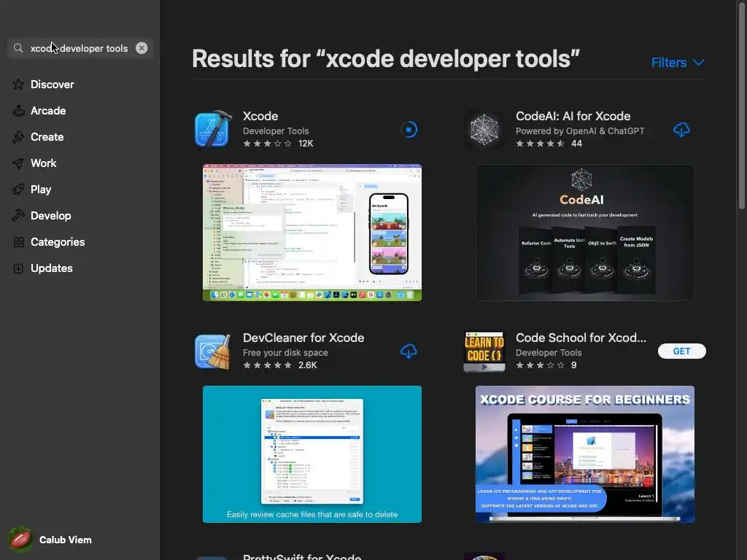The image size is (747, 560).
Task: Click the Categories grid icon
Action: coord(18,242)
